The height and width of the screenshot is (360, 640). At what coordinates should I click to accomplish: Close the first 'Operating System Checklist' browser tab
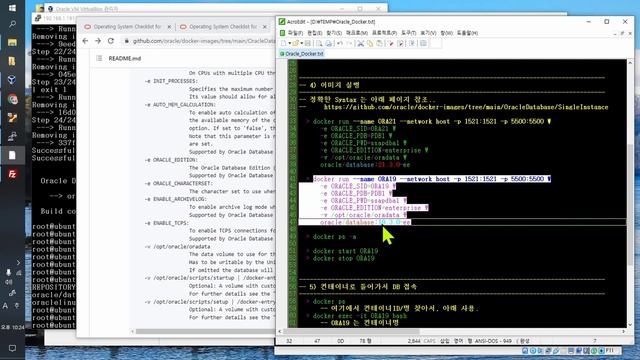click(169, 27)
